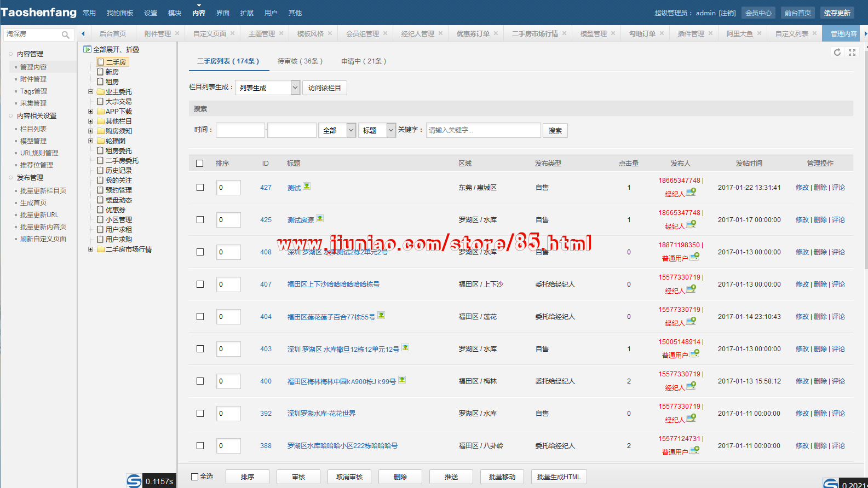Click the search magnifier icon in sidebar
868x488 pixels.
[65, 35]
